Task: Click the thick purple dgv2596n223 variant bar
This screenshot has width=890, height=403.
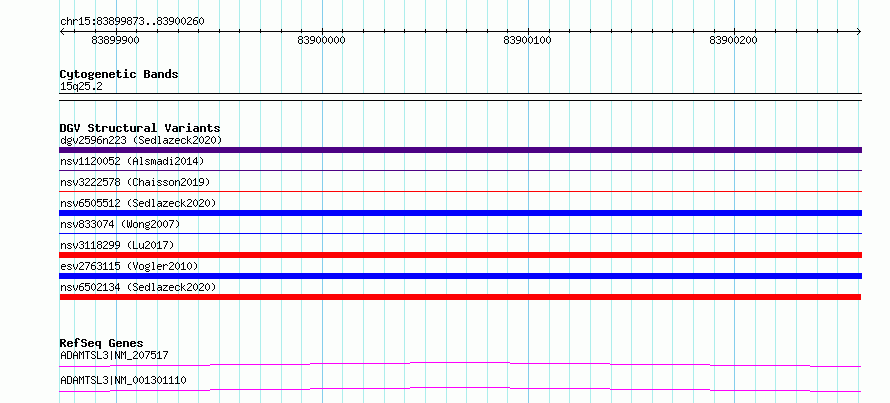Action: click(x=460, y=150)
